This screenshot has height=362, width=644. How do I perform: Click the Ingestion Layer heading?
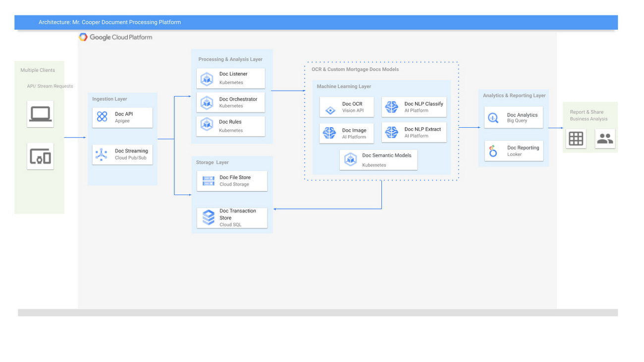point(109,99)
